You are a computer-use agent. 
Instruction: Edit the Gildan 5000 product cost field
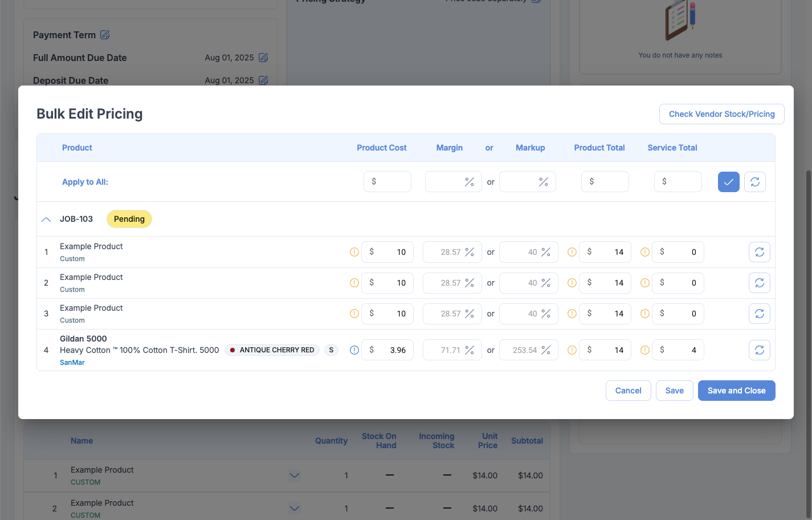point(392,350)
